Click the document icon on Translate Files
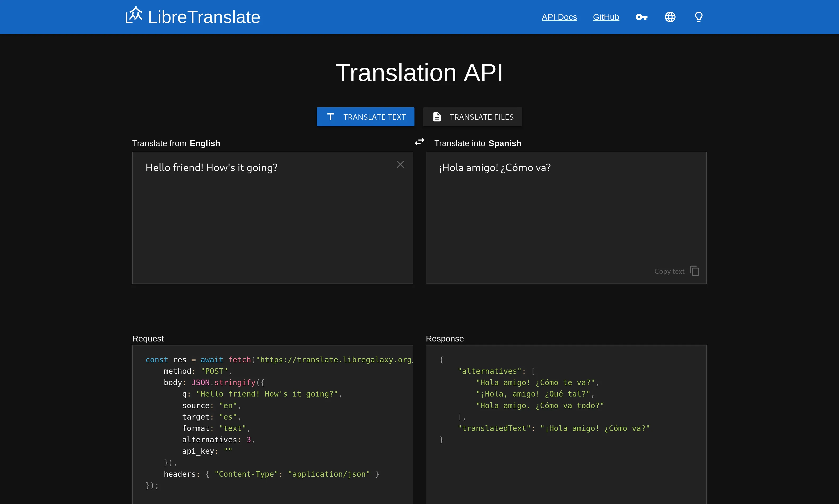 click(437, 117)
